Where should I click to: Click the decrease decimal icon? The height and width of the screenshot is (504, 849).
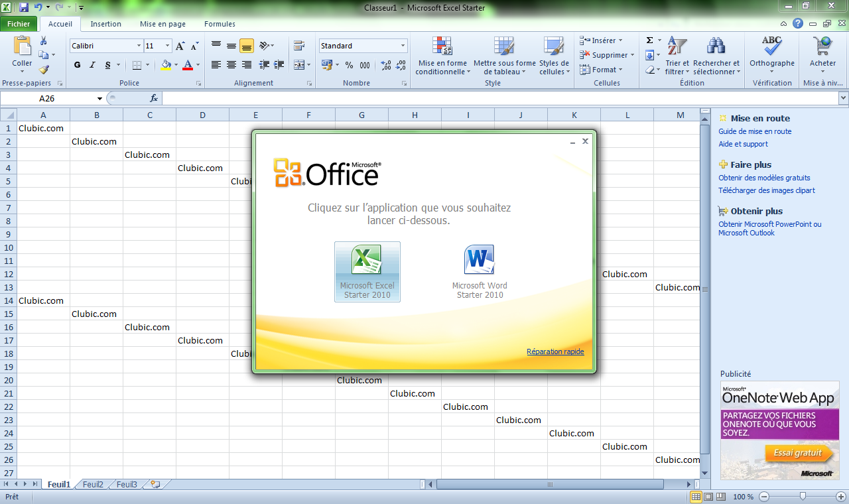point(401,65)
